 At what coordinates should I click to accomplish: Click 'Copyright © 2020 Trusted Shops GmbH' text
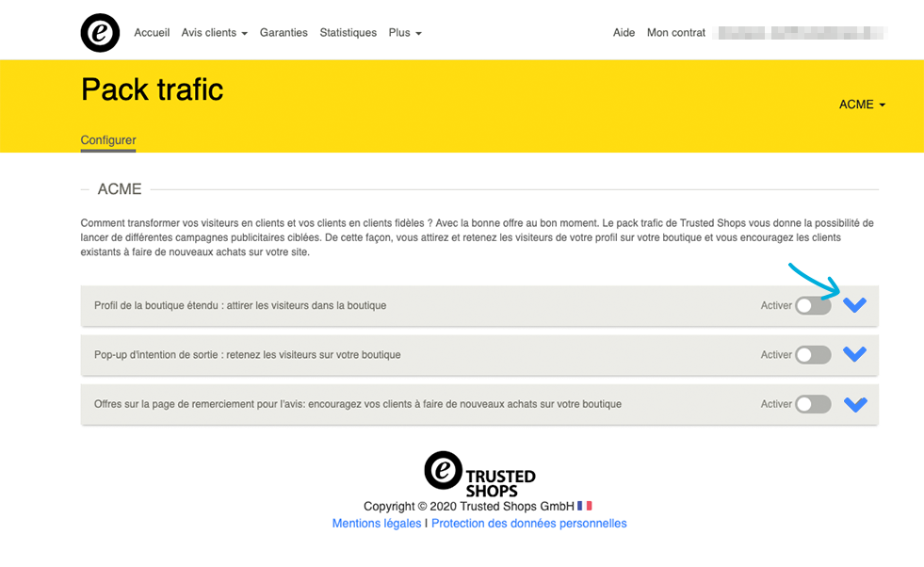tap(468, 507)
